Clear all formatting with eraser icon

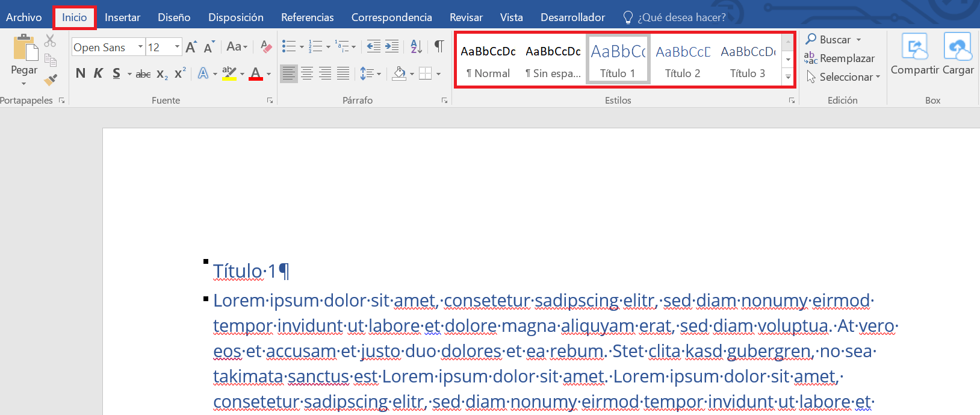(266, 47)
